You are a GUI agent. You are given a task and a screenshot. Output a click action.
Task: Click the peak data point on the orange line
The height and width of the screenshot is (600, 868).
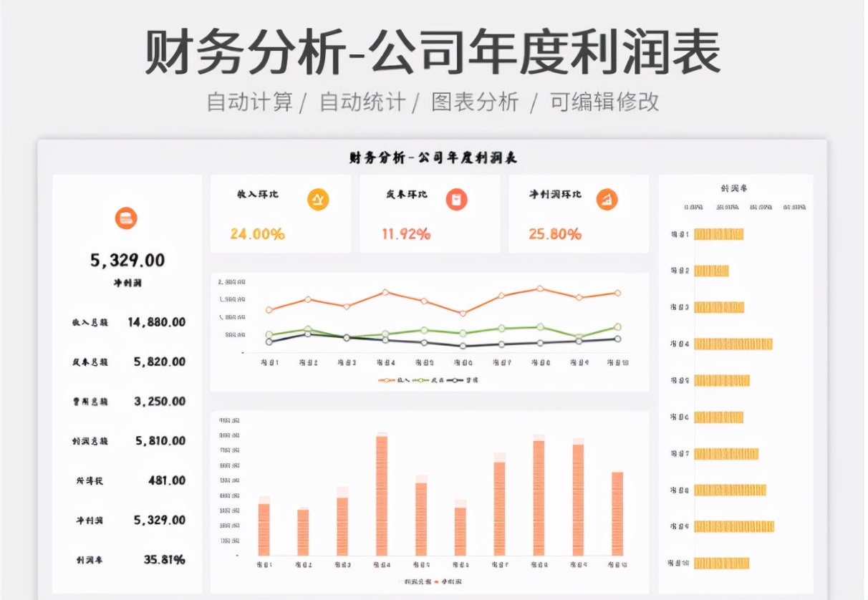coord(539,289)
